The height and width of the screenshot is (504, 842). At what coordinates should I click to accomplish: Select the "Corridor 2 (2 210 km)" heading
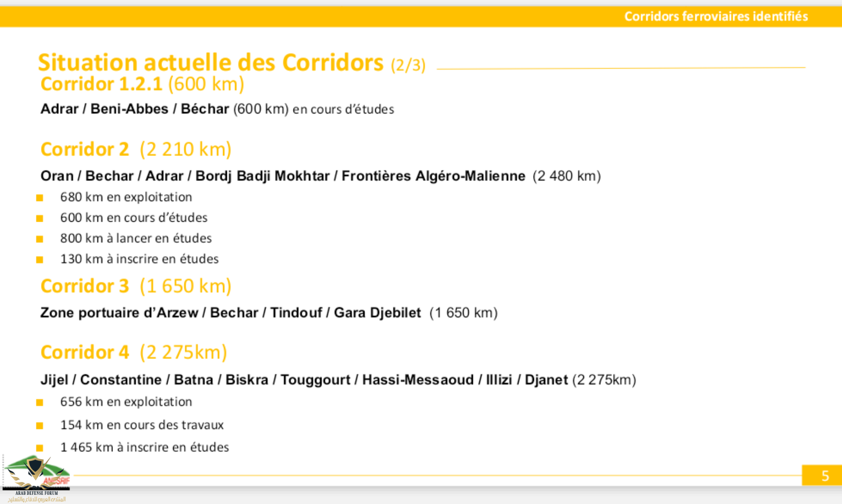(136, 149)
